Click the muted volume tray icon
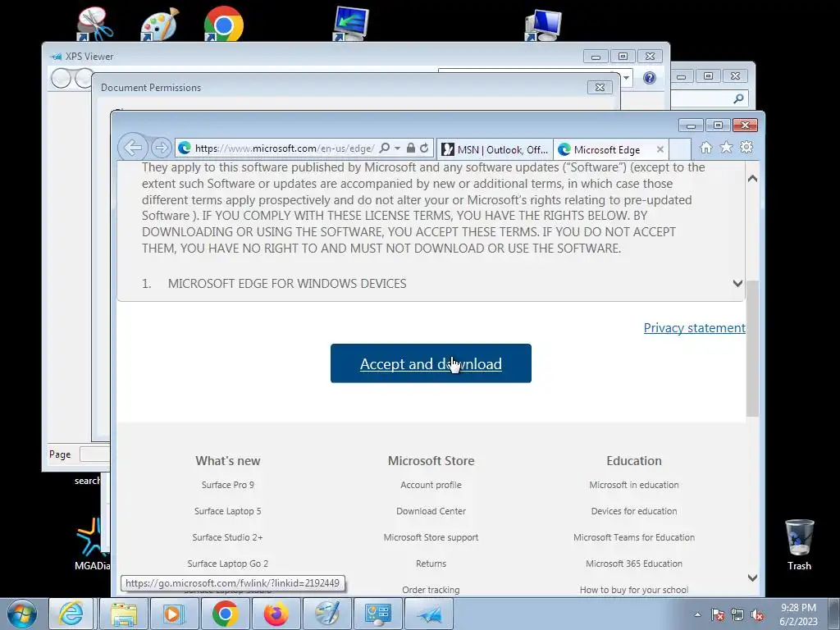840x630 pixels. tap(757, 614)
